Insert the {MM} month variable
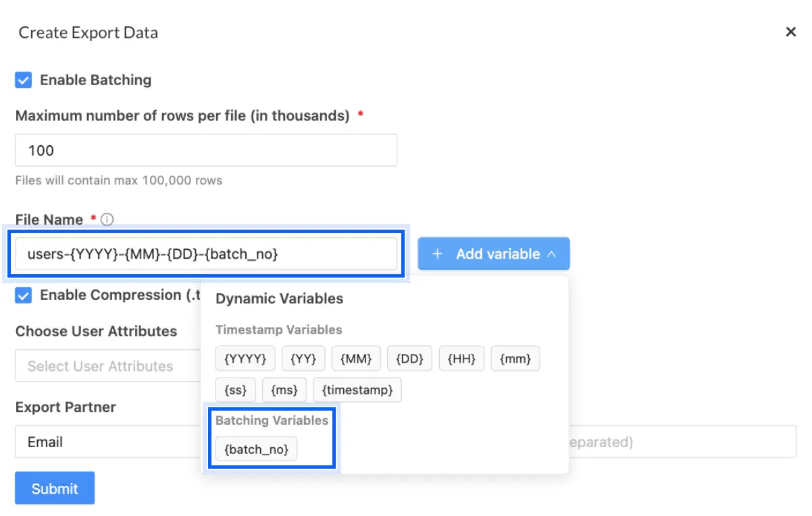Image resolution: width=812 pixels, height=516 pixels. coord(356,359)
